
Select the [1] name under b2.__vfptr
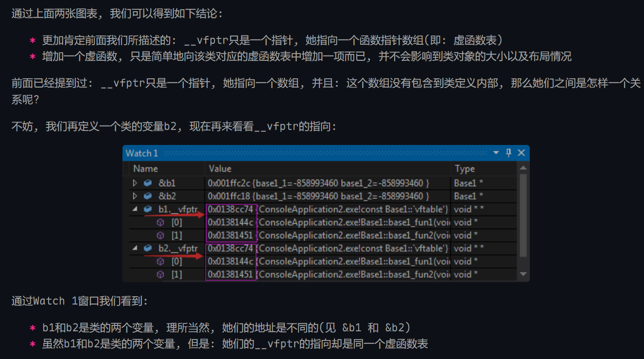tap(176, 274)
